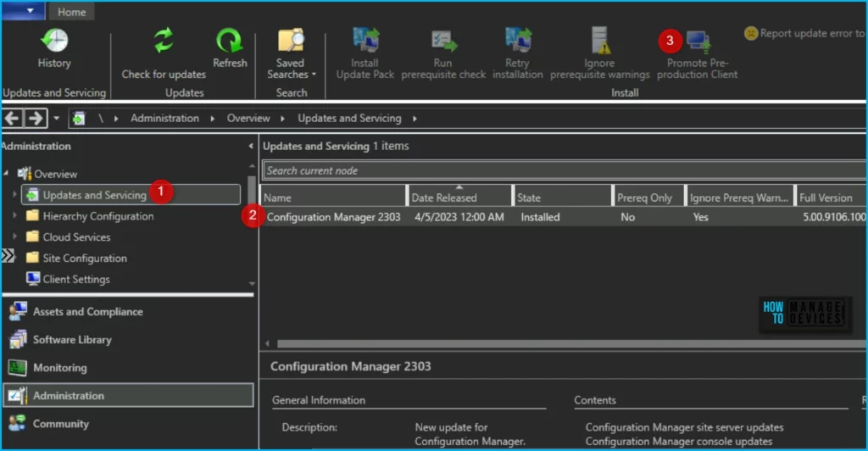Open the blue application menu button
This screenshot has height=451, width=868.
point(23,11)
